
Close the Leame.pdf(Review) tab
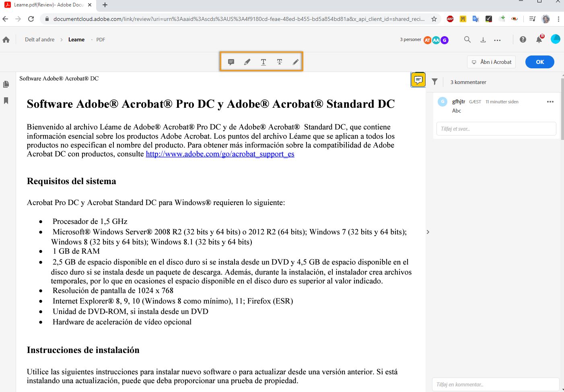[x=90, y=5]
